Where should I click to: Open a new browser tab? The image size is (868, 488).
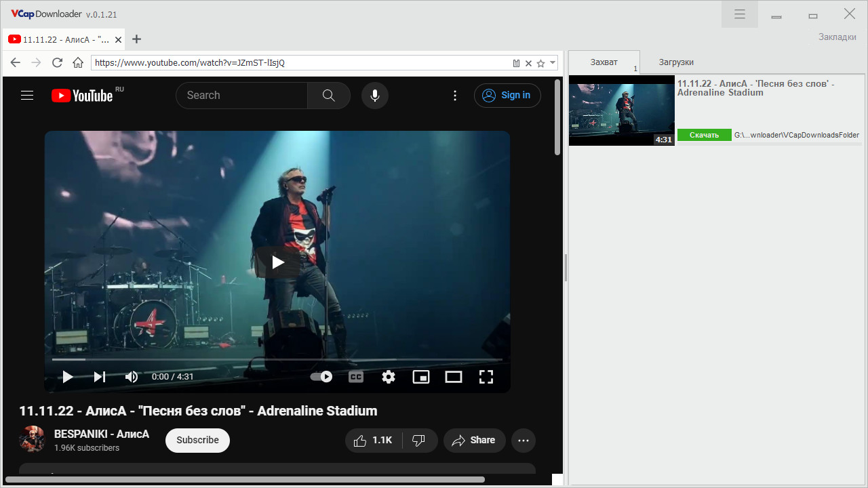136,39
